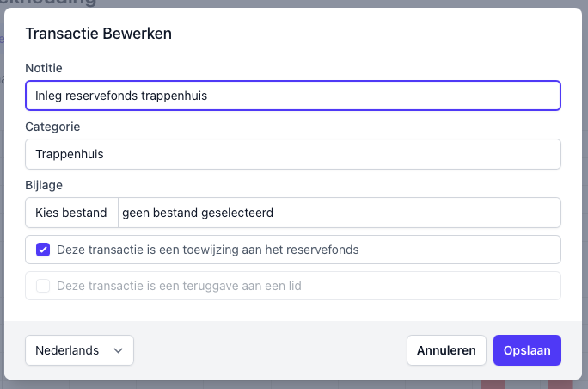588x389 pixels.
Task: Focus the Categorie field containing Trappenhuis
Action: tap(292, 155)
